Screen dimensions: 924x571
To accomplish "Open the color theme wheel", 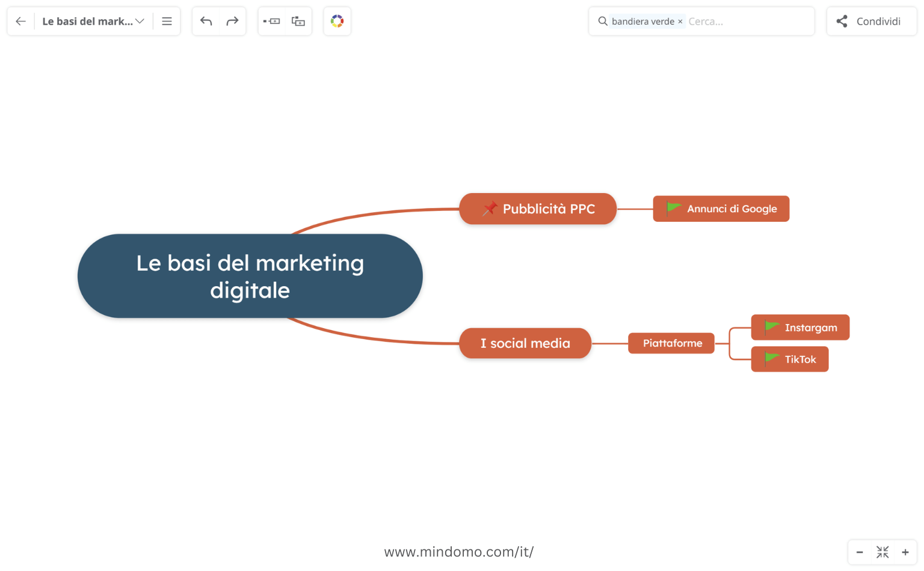I will click(x=337, y=22).
